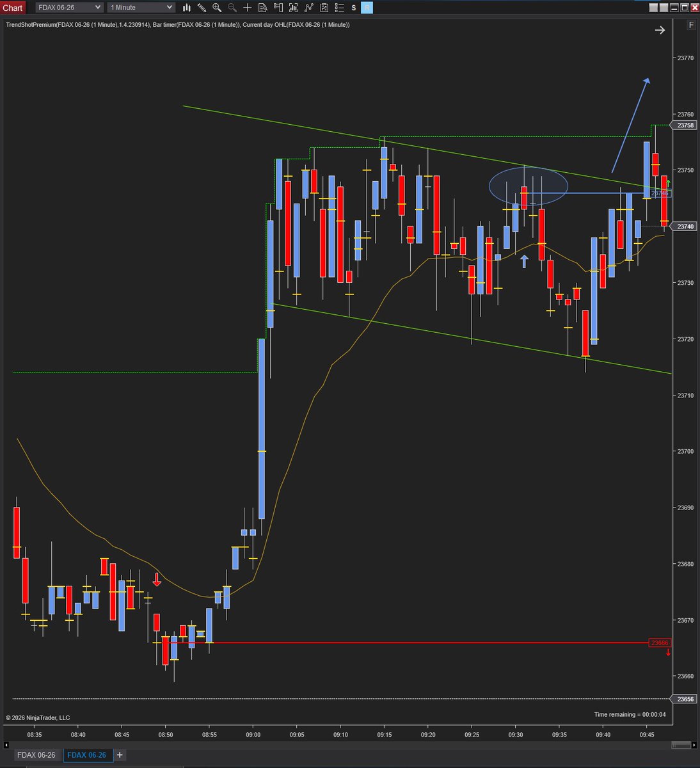Screen dimensions: 700x768
Task: Click the F button on price axis
Action: click(x=691, y=25)
